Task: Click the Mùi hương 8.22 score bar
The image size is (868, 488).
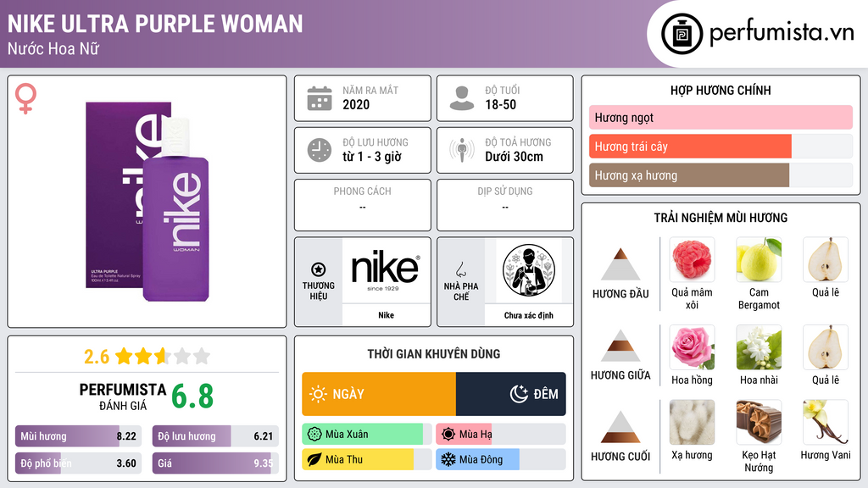Action: point(78,436)
